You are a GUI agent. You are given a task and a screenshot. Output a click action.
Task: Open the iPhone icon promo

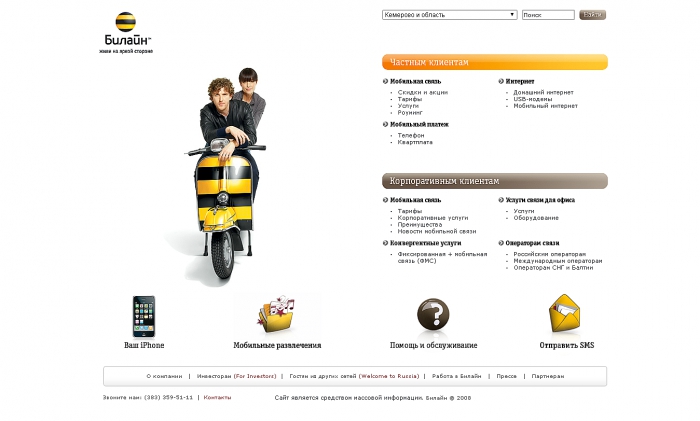(x=144, y=317)
